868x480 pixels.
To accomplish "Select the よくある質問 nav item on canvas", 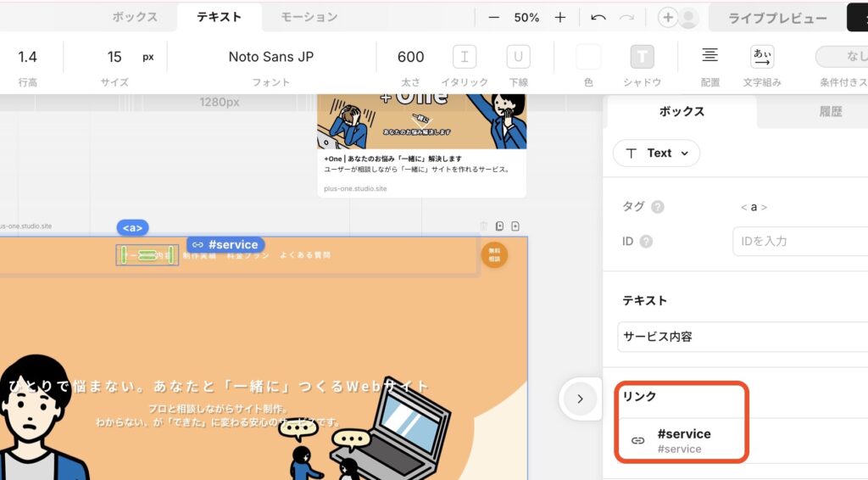I will (x=305, y=255).
